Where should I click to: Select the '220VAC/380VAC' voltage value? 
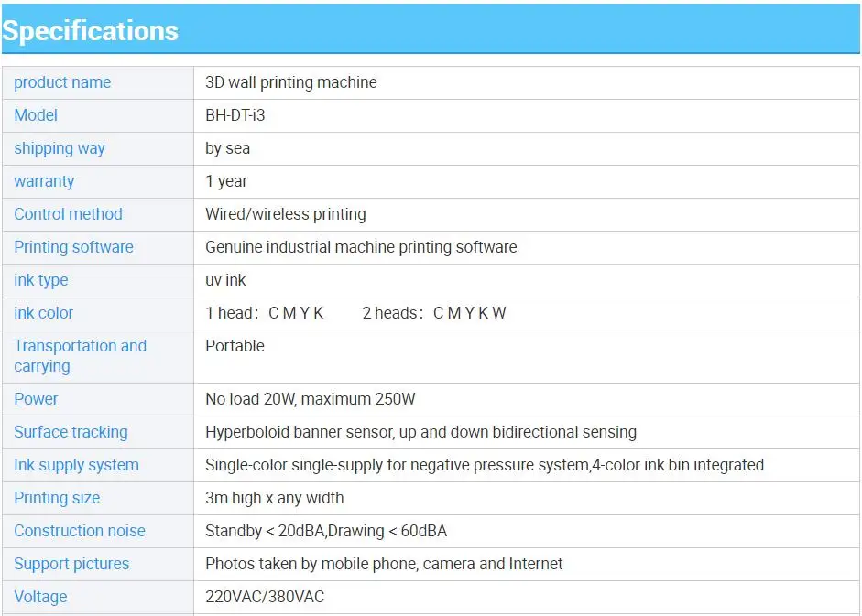(264, 597)
